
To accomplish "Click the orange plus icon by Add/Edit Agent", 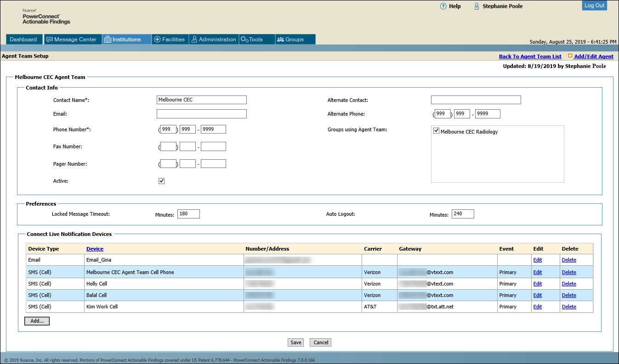I will point(570,56).
